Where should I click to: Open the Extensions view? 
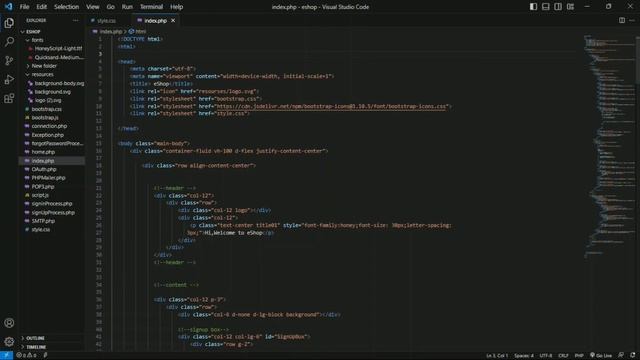pos(9,98)
